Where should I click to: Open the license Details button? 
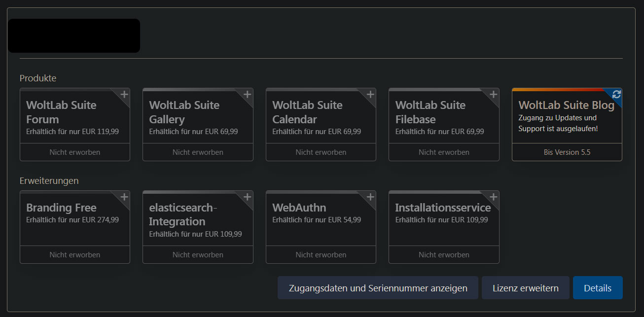(597, 288)
